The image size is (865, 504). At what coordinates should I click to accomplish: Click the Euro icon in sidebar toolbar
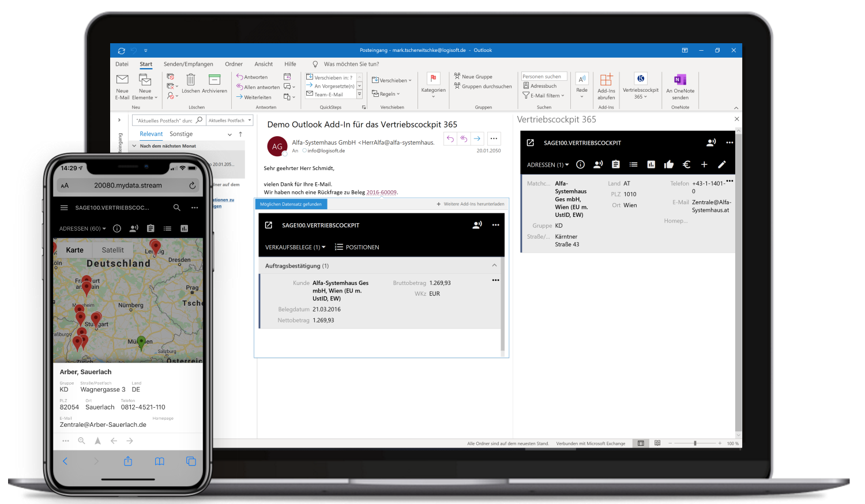coord(686,164)
